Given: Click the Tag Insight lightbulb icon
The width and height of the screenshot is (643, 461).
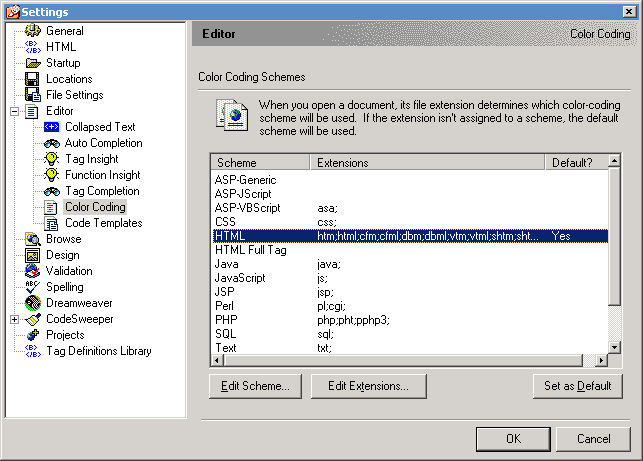Looking at the screenshot, I should [x=52, y=159].
